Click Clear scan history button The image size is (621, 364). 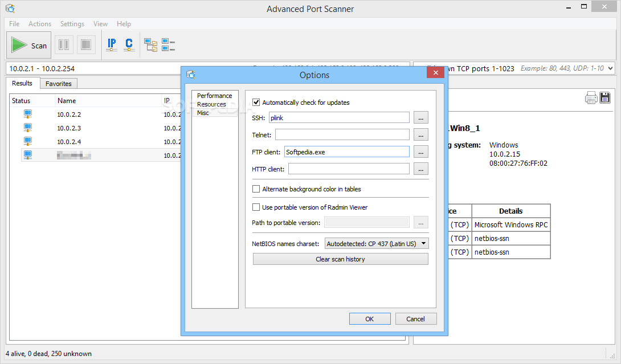(341, 259)
